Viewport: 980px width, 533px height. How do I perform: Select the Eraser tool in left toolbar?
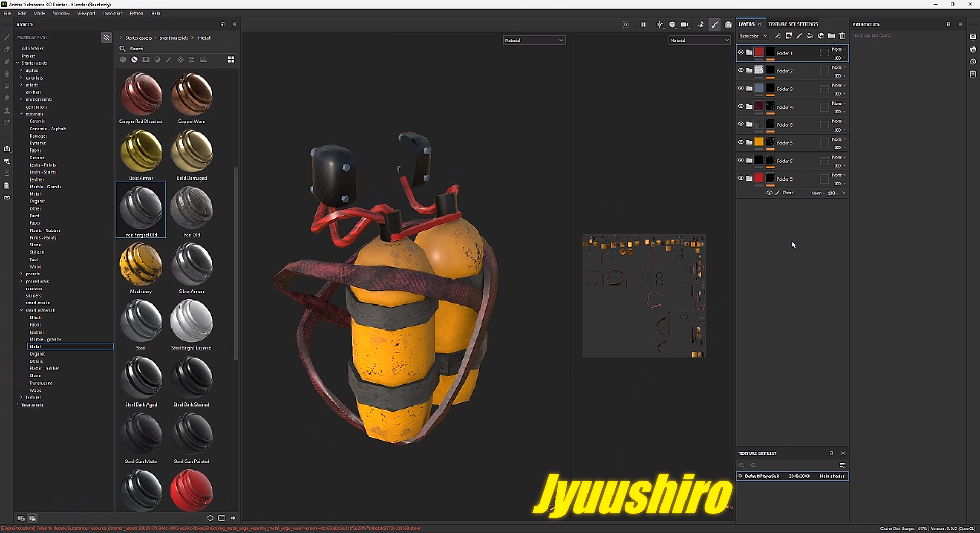coord(7,49)
